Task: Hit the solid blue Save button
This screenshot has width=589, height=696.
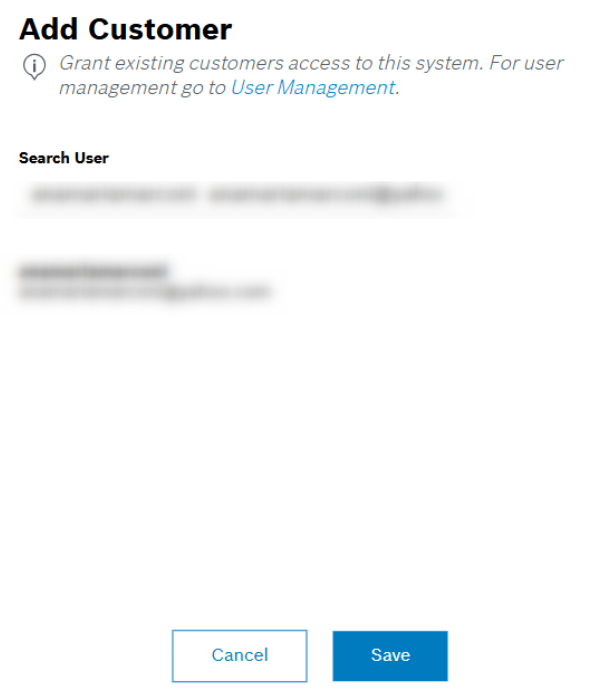Action: [x=390, y=656]
